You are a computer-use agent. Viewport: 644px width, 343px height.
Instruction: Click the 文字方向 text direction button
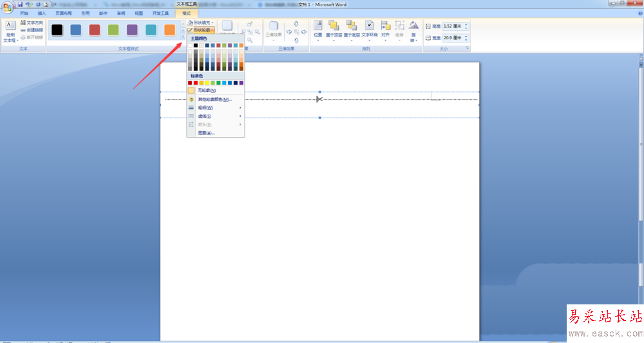pos(32,23)
